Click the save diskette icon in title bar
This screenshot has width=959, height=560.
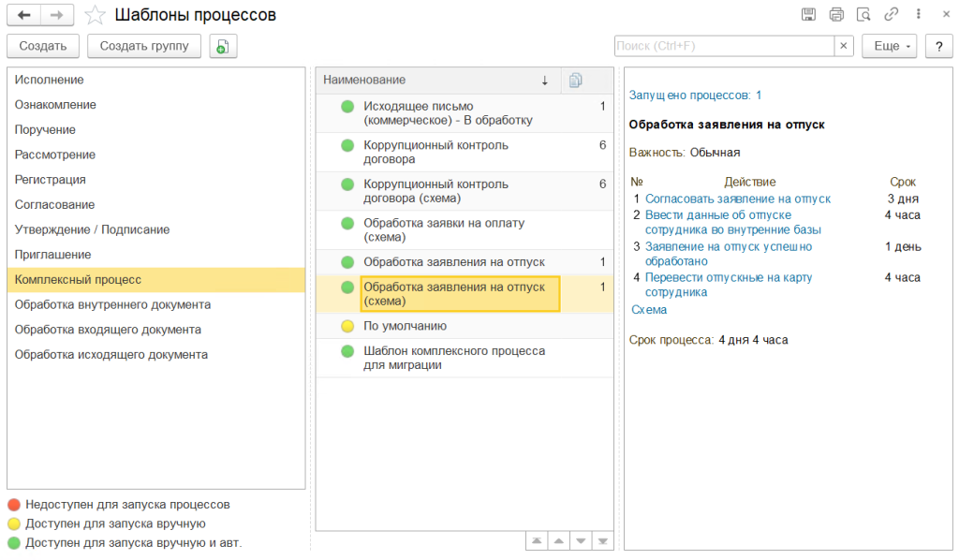coord(808,15)
